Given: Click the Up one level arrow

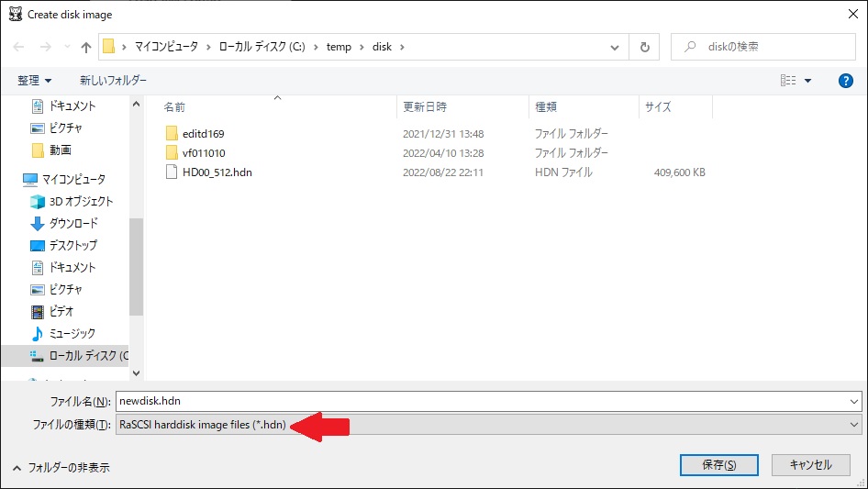Looking at the screenshot, I should pos(86,47).
